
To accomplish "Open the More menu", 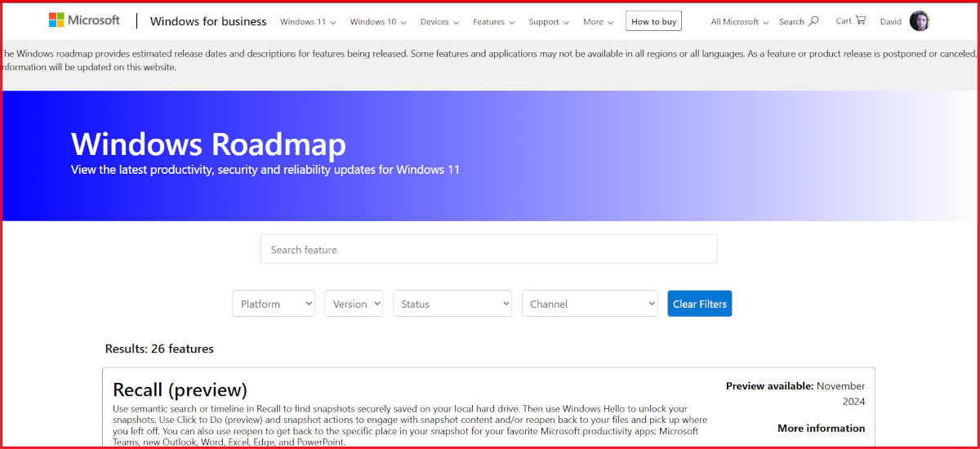I will click(598, 22).
